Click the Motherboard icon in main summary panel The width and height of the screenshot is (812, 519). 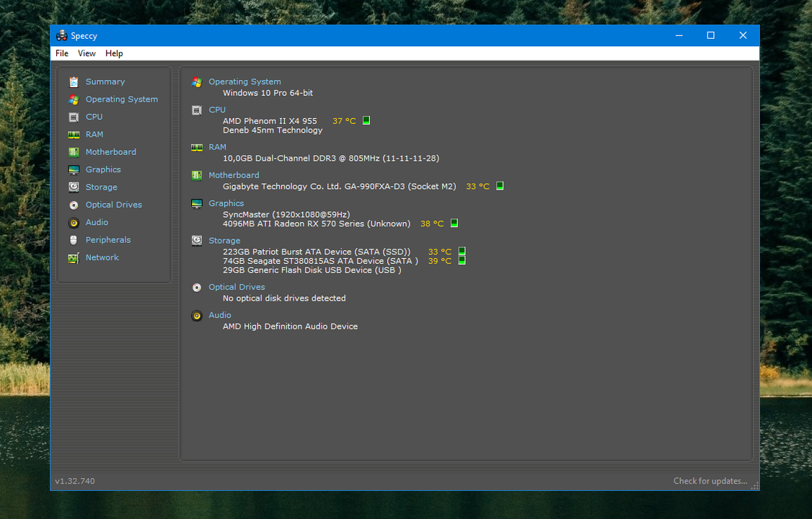click(197, 175)
